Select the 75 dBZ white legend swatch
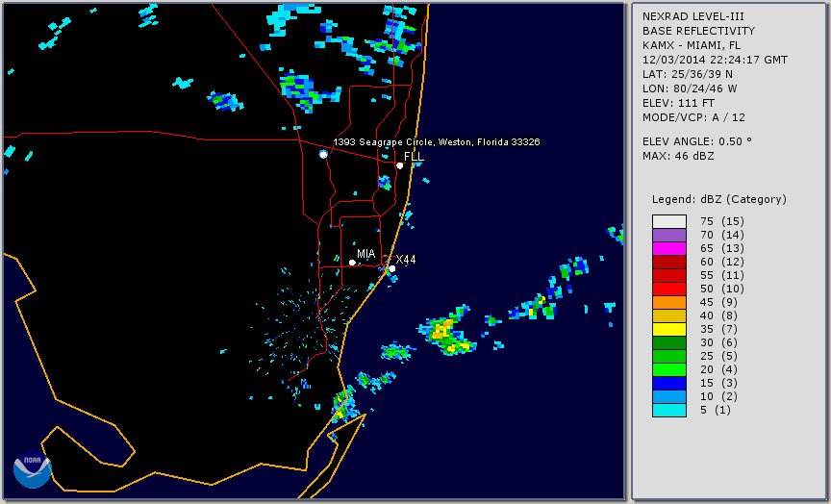 [x=668, y=221]
